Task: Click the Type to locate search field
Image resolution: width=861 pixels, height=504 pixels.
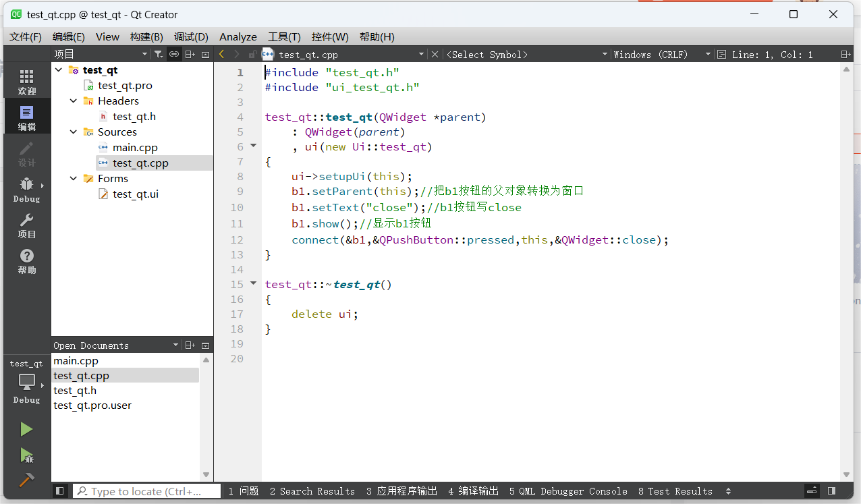Action: [x=146, y=491]
